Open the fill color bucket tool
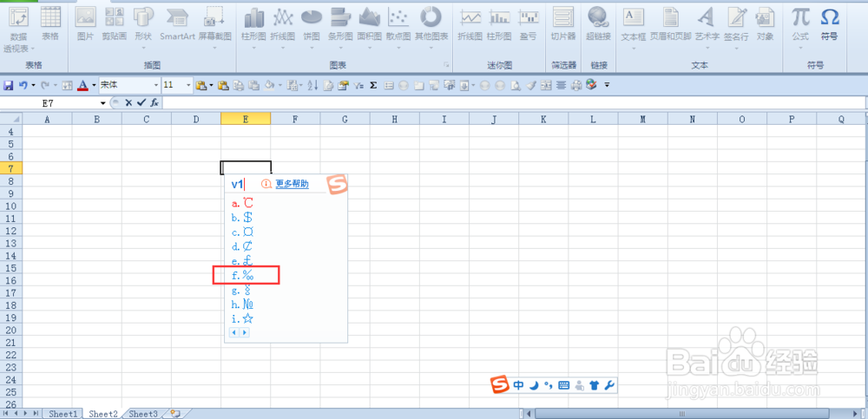This screenshot has height=419, width=868. tap(269, 85)
